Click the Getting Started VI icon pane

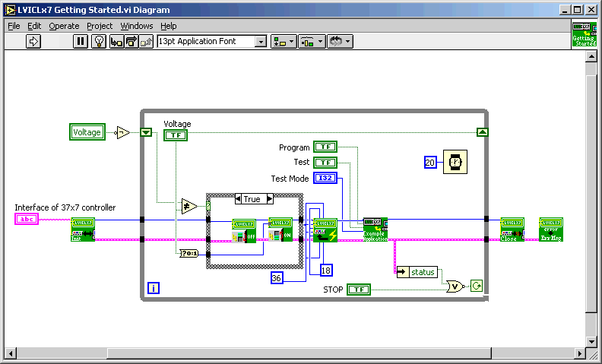(585, 34)
